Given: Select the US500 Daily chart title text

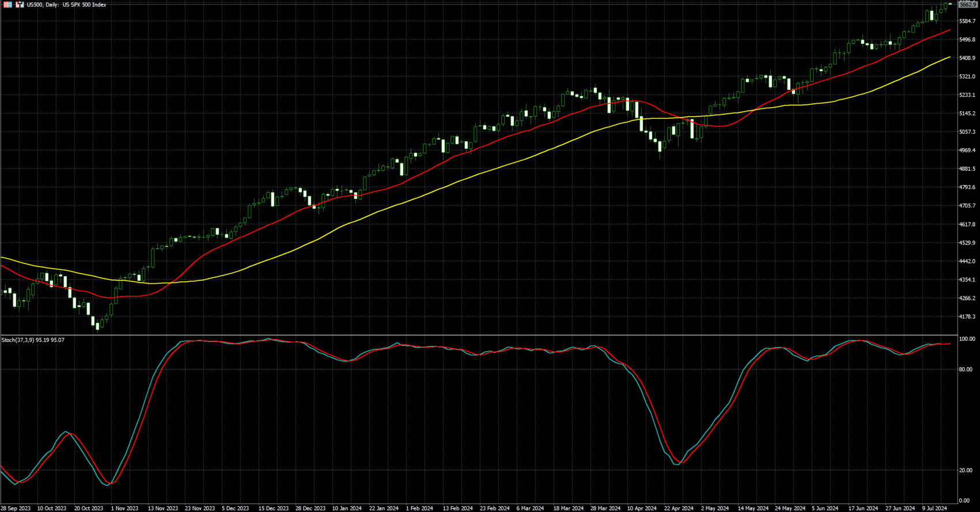Looking at the screenshot, I should pos(66,5).
